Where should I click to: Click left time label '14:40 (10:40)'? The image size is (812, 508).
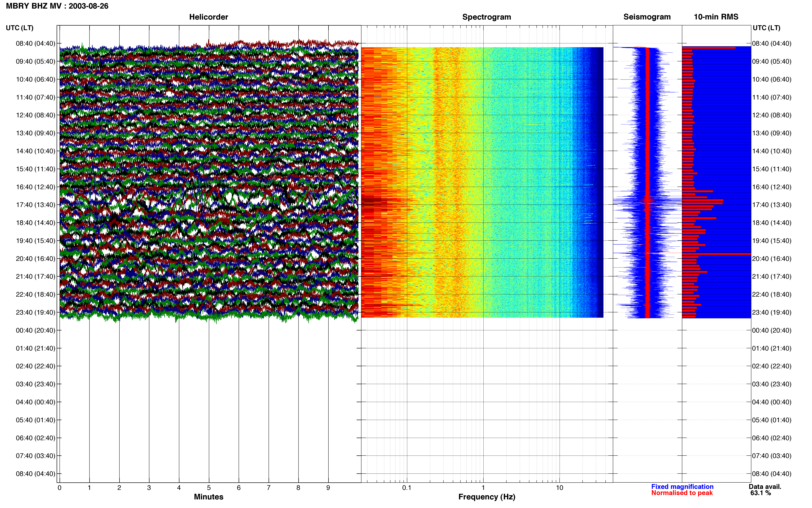click(36, 151)
